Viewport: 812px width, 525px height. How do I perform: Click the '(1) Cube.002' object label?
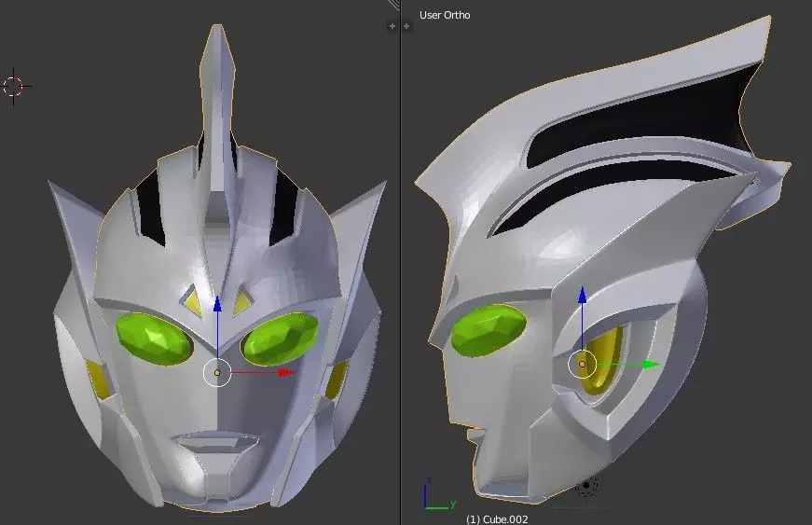pyautogui.click(x=497, y=518)
